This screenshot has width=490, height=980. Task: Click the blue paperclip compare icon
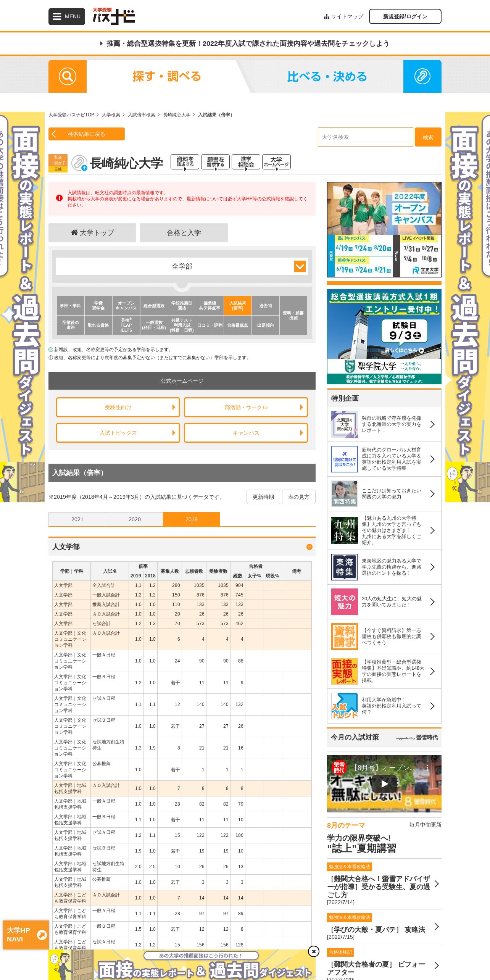tap(422, 76)
